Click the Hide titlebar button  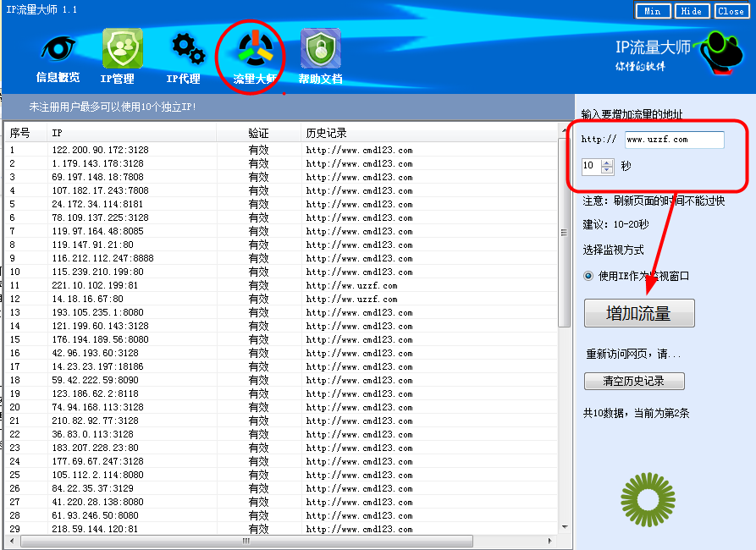tap(694, 11)
